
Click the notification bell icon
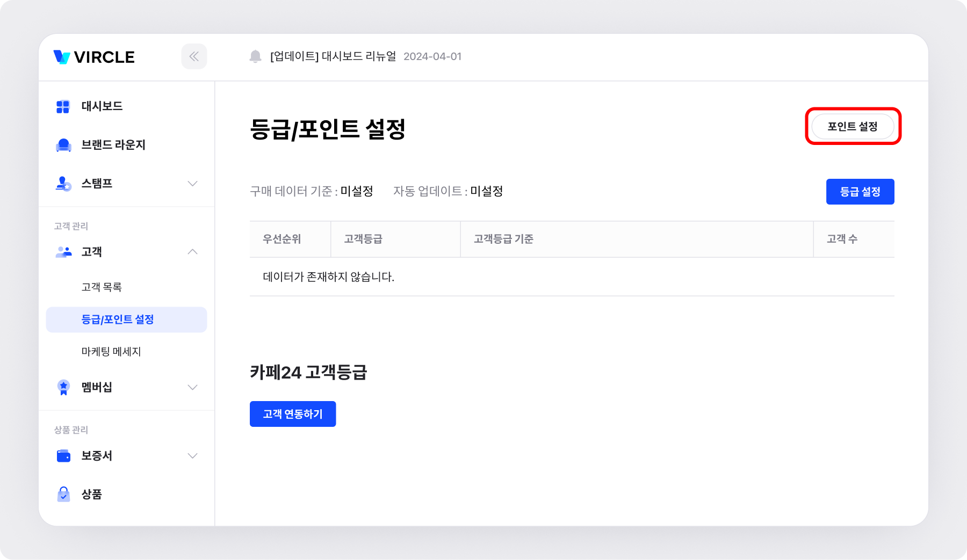[255, 56]
